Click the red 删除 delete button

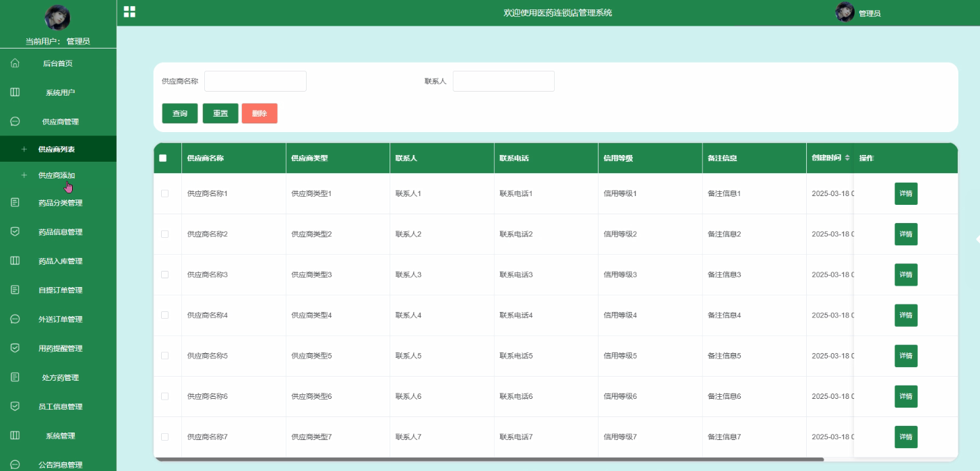[x=259, y=113]
